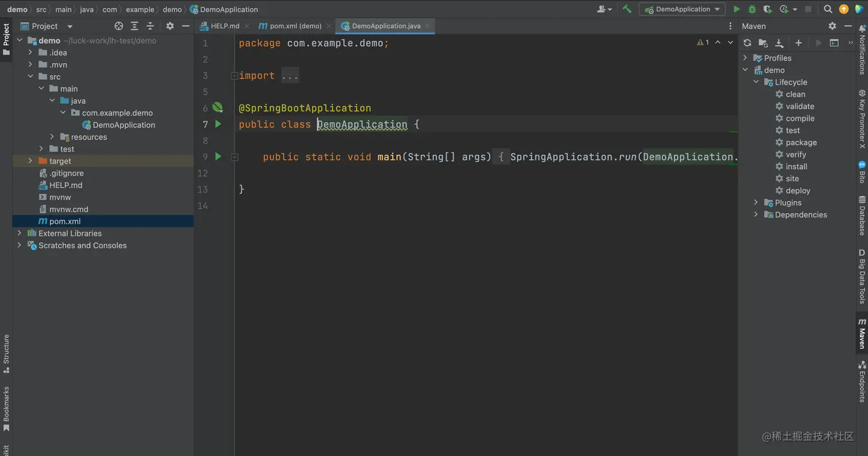Expand Maven Plugins node
This screenshot has width=868, height=456.
pos(756,202)
